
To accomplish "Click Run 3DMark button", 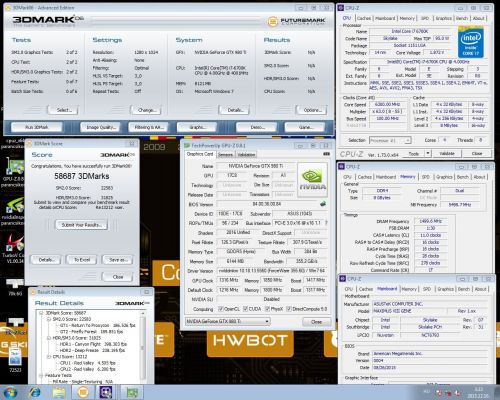I will coord(37,127).
